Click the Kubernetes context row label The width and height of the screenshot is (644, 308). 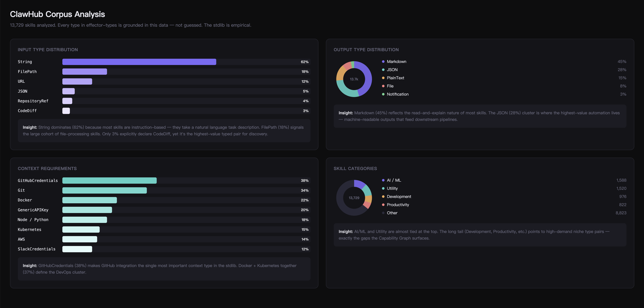[x=29, y=230]
